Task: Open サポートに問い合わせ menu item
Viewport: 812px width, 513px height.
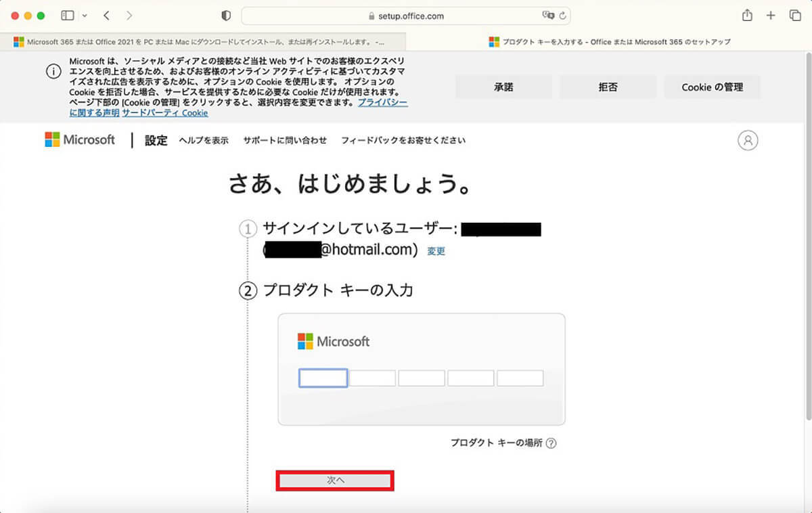Action: pos(285,140)
